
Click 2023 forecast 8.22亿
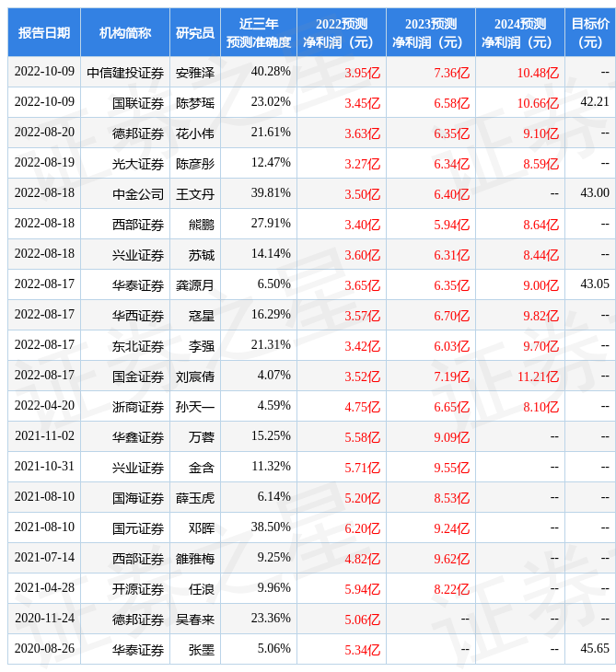click(x=452, y=590)
